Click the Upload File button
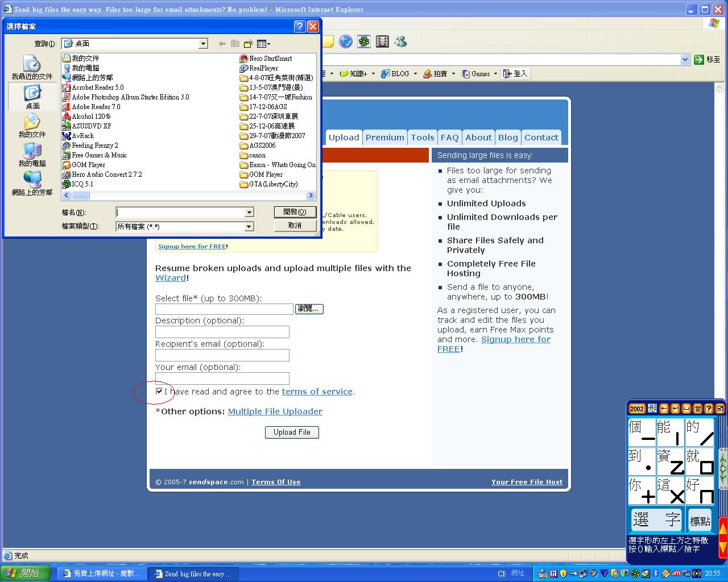Image resolution: width=728 pixels, height=582 pixels. [x=292, y=433]
